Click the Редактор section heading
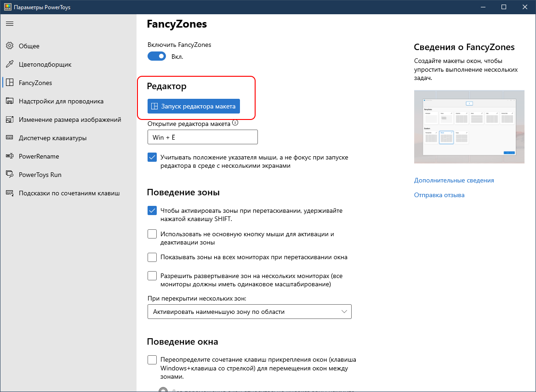Image resolution: width=536 pixels, height=392 pixels. click(167, 86)
